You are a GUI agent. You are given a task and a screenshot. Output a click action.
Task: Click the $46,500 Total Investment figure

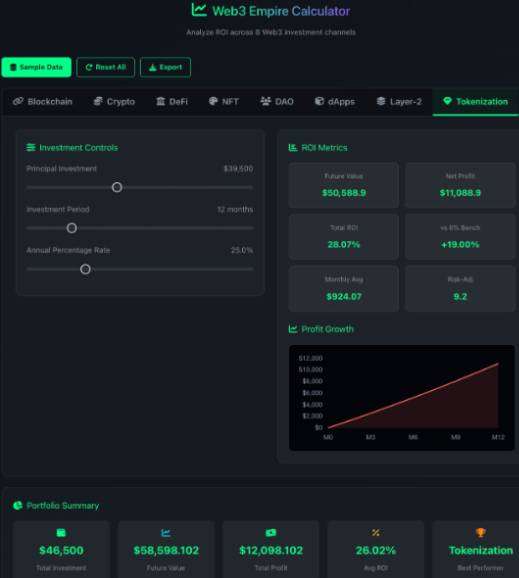pyautogui.click(x=61, y=550)
